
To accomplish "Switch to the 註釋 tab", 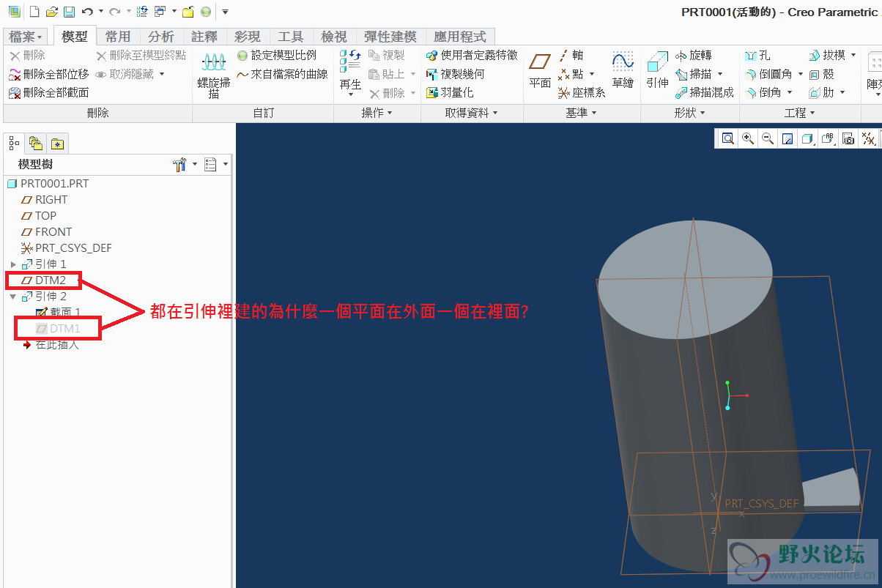I will [204, 37].
